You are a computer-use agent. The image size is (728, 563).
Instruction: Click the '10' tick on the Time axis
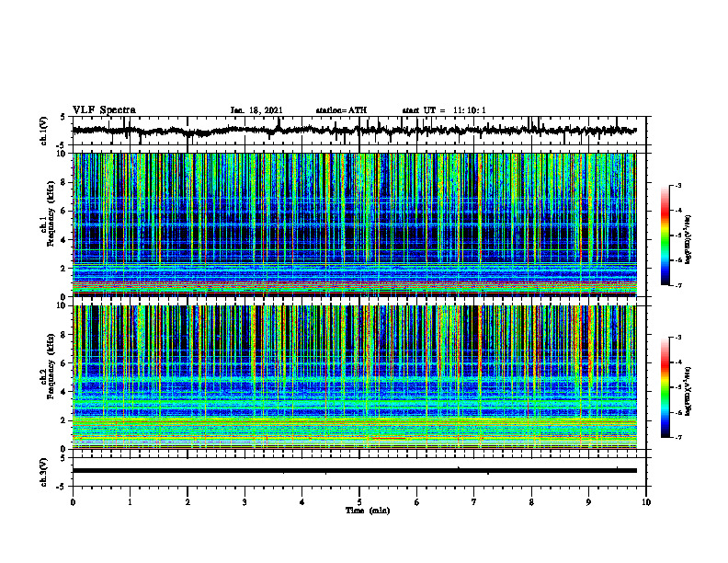tap(646, 502)
